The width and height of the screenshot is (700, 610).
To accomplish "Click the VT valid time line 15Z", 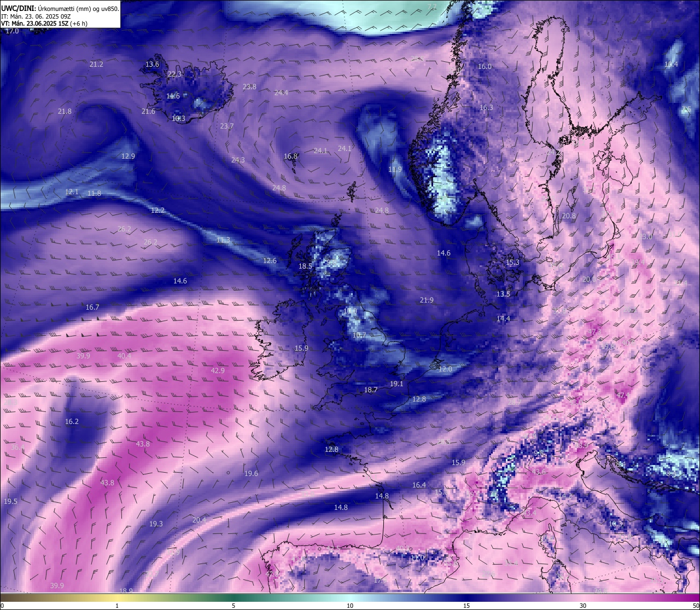I will pos(44,24).
